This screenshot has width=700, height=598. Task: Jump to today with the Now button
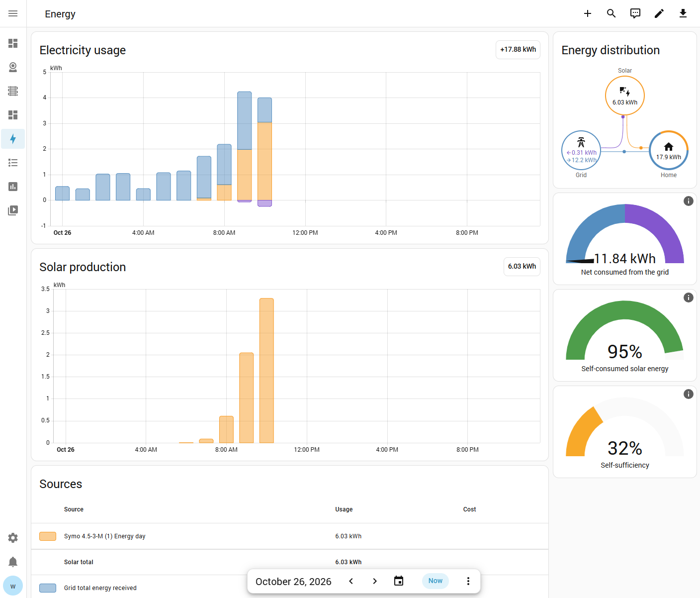[436, 581]
